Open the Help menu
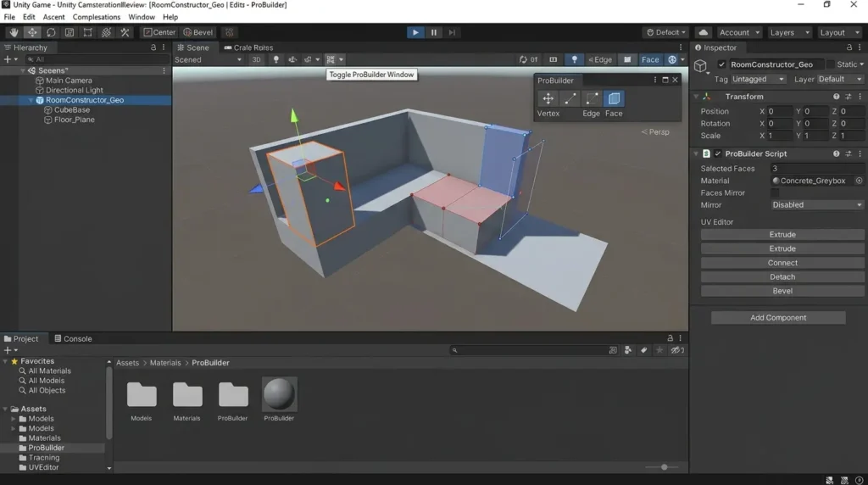The height and width of the screenshot is (485, 868). click(170, 17)
